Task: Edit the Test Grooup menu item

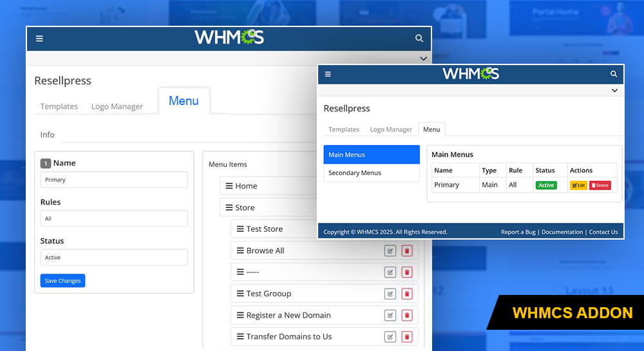Action: (x=390, y=294)
